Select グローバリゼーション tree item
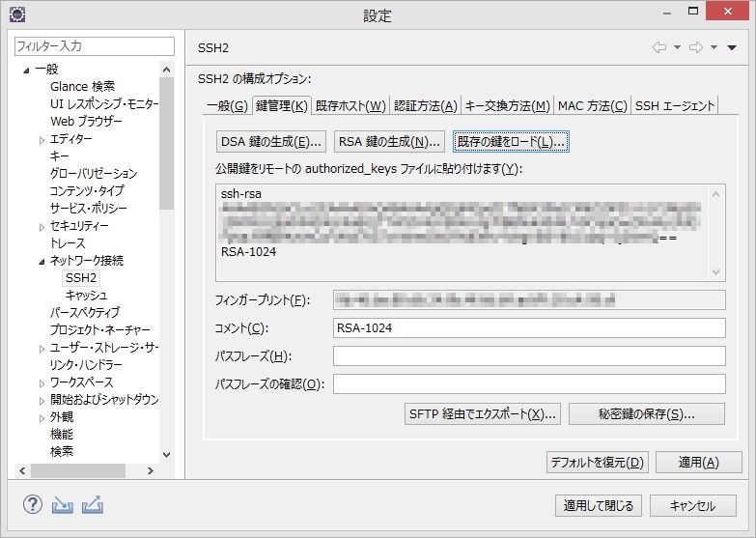The height and width of the screenshot is (538, 756). pyautogui.click(x=94, y=173)
